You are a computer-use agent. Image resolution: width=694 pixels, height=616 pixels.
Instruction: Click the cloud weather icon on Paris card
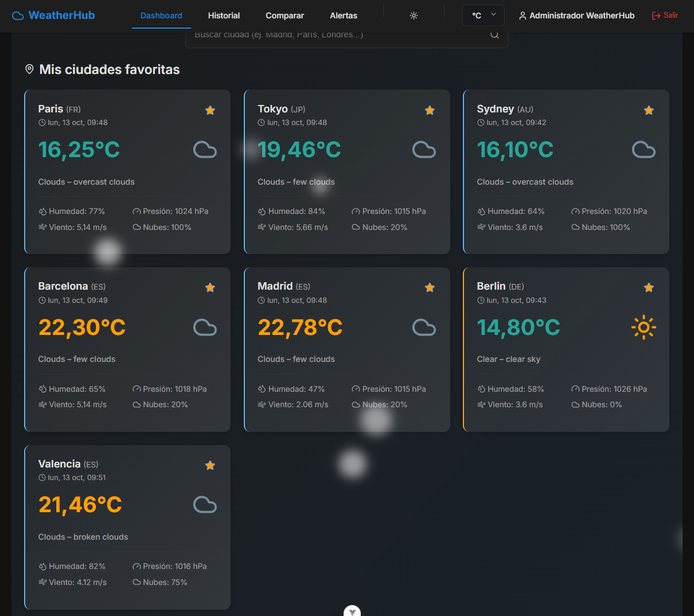coord(205,150)
